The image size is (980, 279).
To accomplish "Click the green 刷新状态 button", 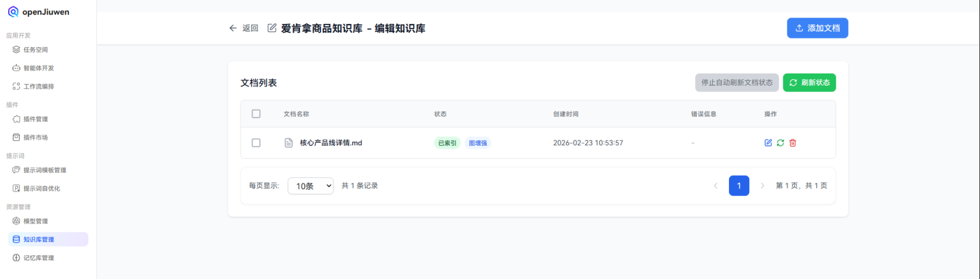I will (x=809, y=82).
